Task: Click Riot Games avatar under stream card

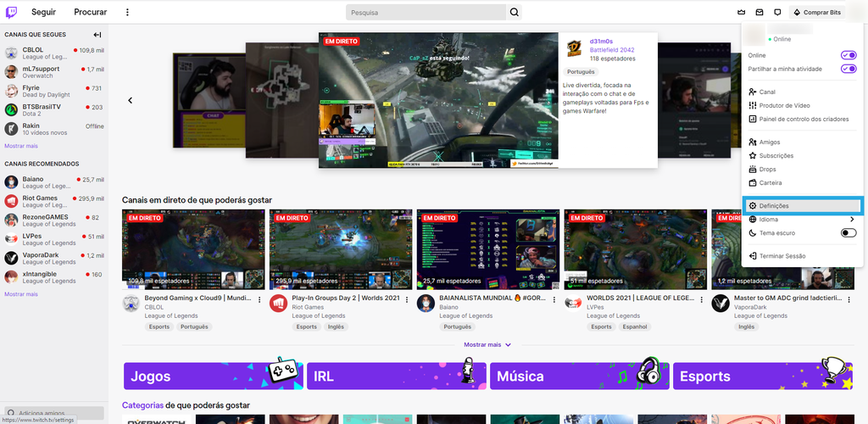Action: point(278,303)
